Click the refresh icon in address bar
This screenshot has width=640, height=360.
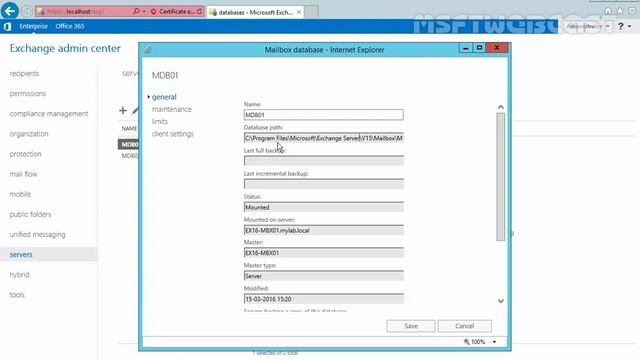pyautogui.click(x=200, y=12)
